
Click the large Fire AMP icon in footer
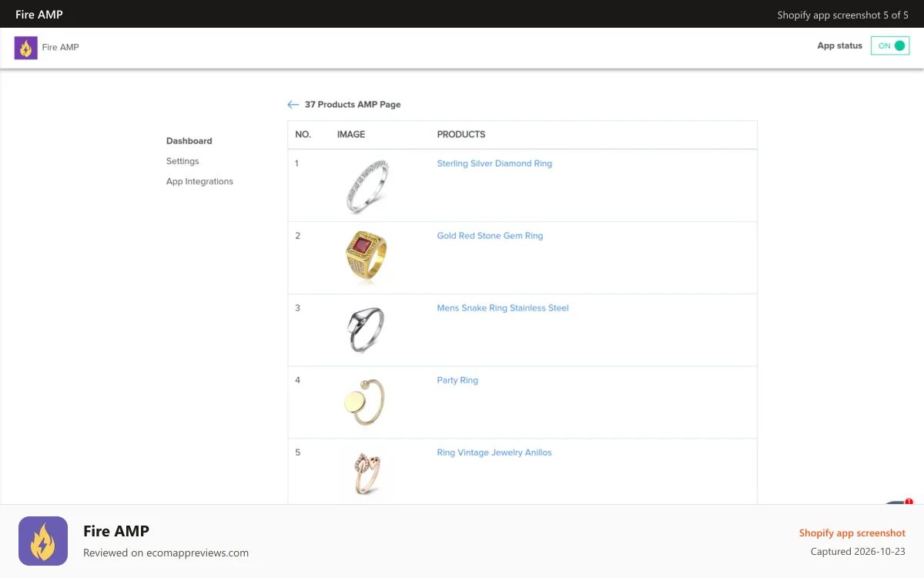coord(43,541)
